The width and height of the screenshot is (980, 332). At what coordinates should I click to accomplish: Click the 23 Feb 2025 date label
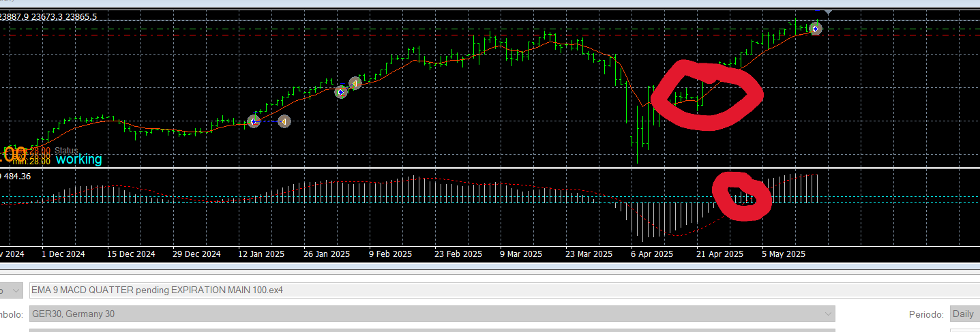pos(458,254)
